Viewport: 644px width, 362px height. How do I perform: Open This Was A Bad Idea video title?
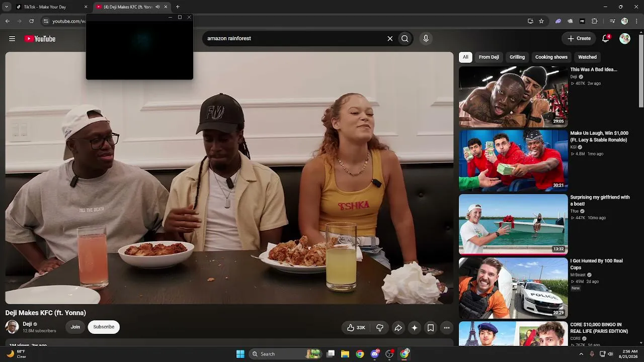[x=594, y=69]
